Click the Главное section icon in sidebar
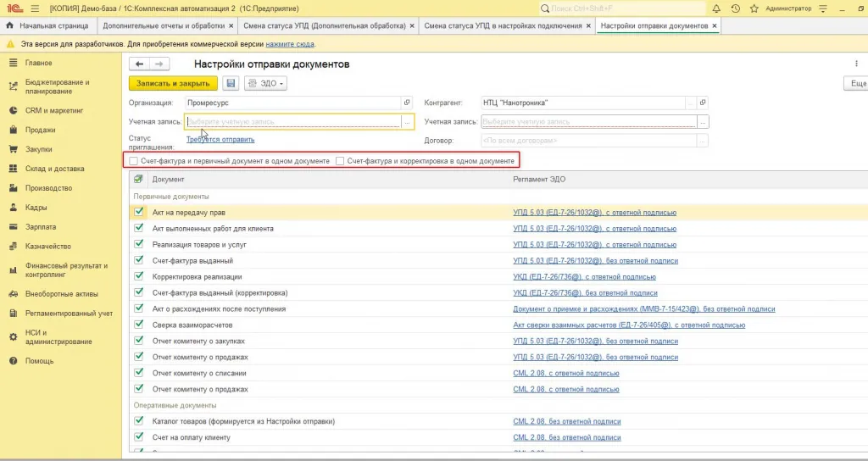 [x=13, y=63]
